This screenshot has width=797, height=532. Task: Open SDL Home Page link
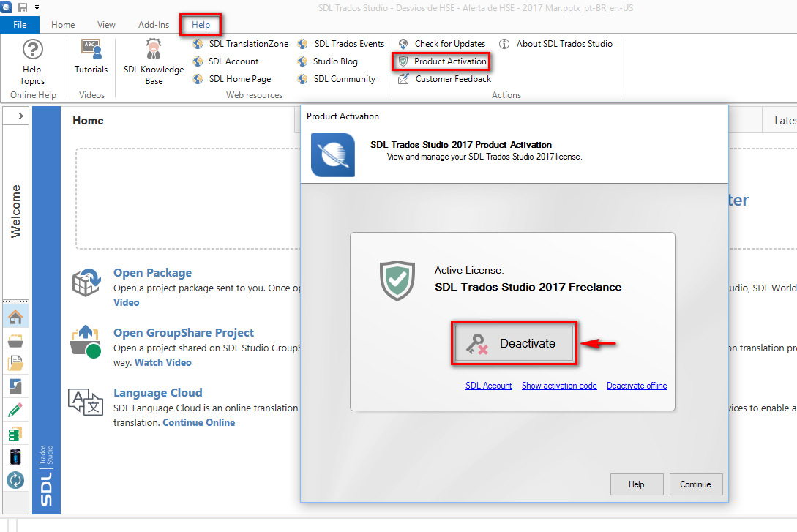coord(232,79)
